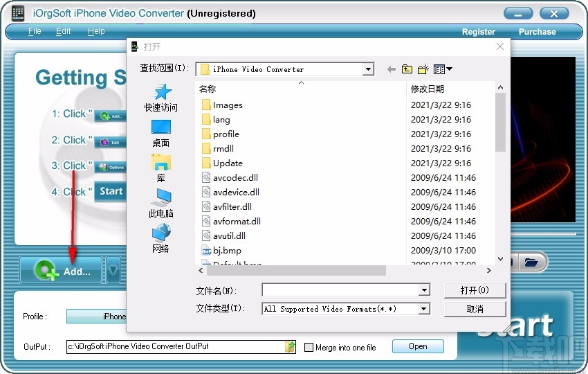Select the lang folder

[216, 120]
